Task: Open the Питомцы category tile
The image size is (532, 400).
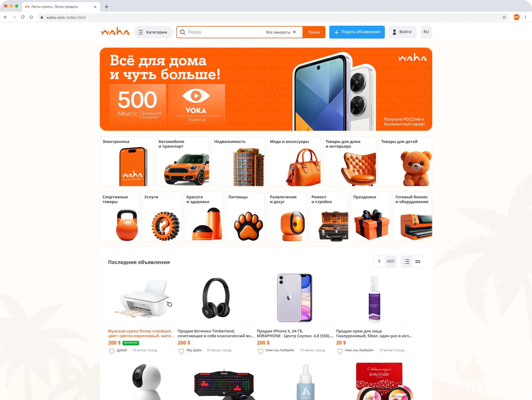Action: pyautogui.click(x=245, y=216)
